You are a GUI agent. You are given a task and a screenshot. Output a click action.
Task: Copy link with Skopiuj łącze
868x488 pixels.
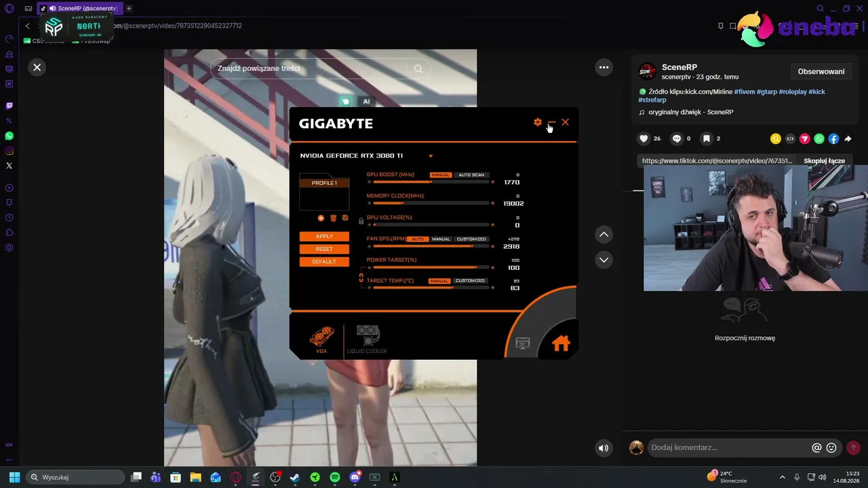pos(824,161)
